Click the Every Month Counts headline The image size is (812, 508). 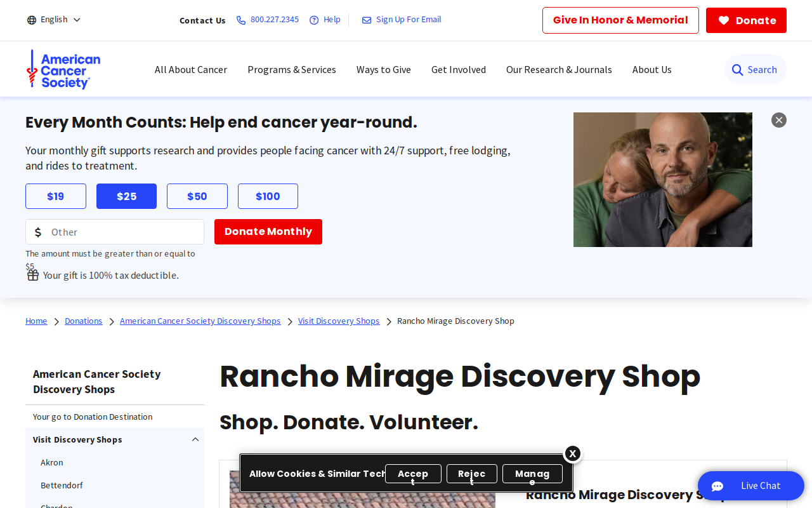(221, 122)
